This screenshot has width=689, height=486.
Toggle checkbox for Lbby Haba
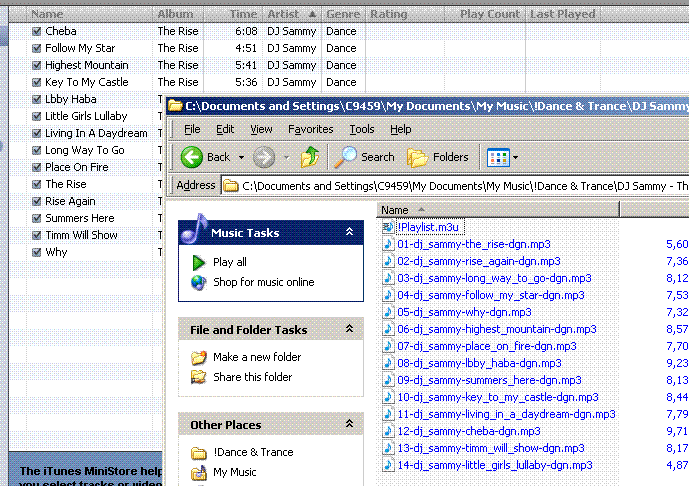pos(36,99)
